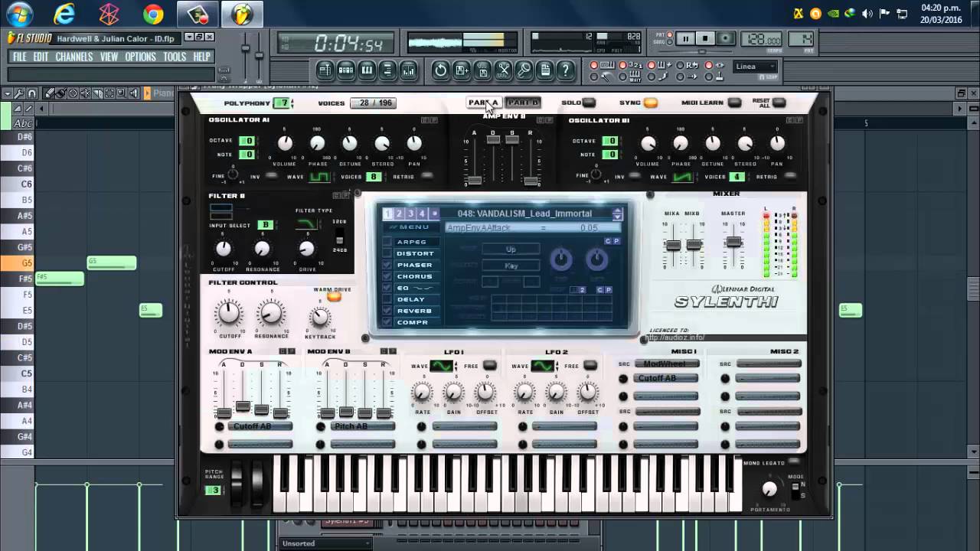Click the RESET ALL button
This screenshot has height=551, width=980.
click(779, 103)
